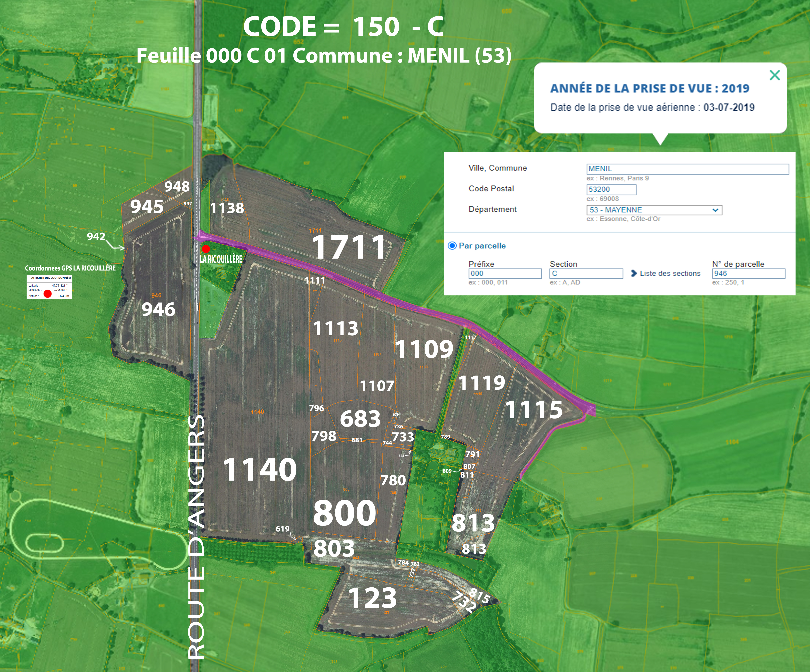Select the Par parcelle radio button
Image resolution: width=810 pixels, height=672 pixels.
tap(452, 246)
